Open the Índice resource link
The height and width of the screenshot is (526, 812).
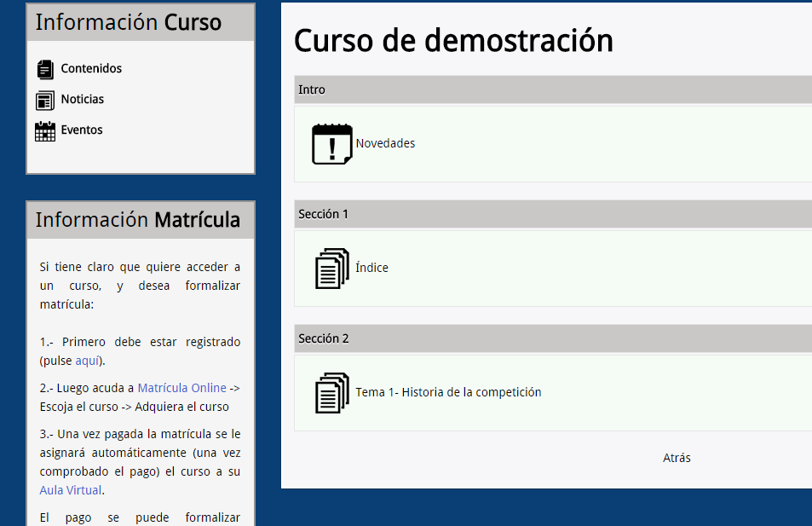click(x=371, y=268)
